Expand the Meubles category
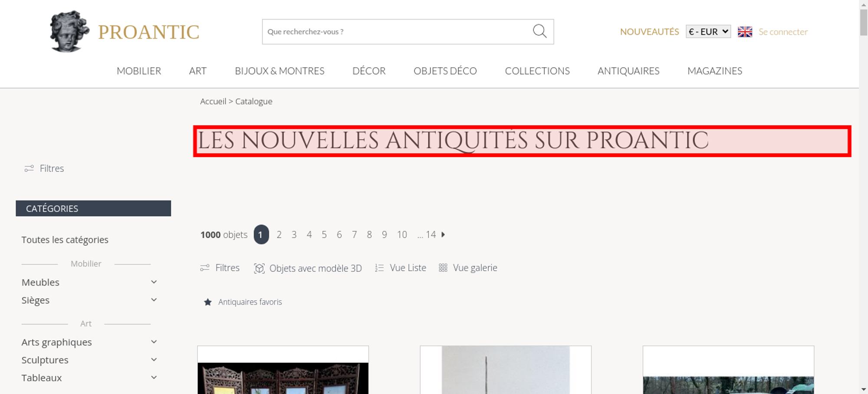This screenshot has width=868, height=394. (x=154, y=282)
